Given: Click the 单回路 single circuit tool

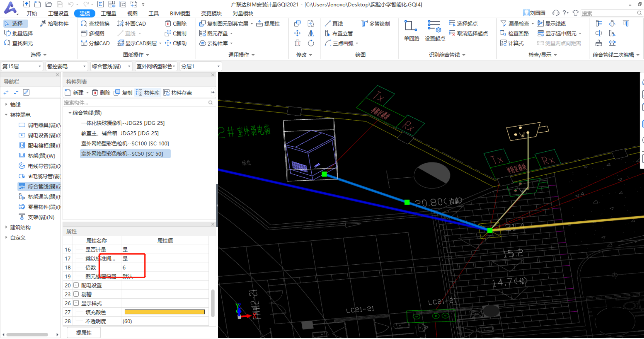Looking at the screenshot, I should (411, 31).
